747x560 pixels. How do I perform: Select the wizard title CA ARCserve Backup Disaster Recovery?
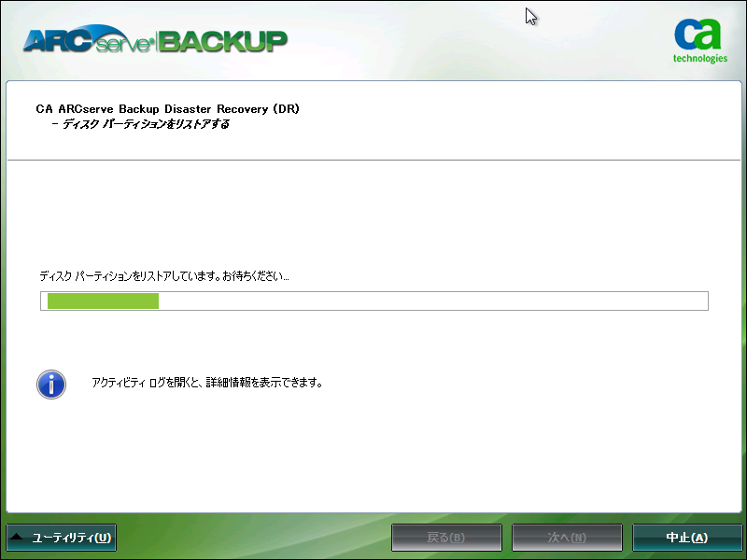coord(168,108)
